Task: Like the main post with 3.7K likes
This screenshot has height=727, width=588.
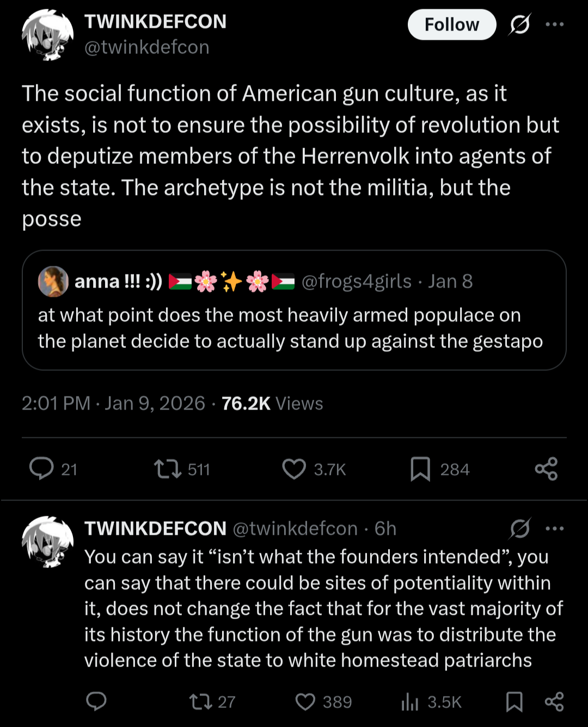Action: (294, 469)
